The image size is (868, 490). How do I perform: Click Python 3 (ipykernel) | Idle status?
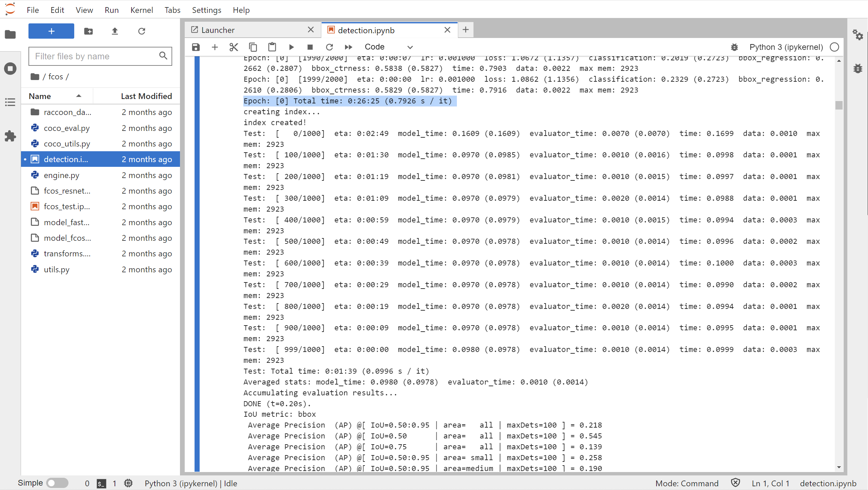coord(191,483)
